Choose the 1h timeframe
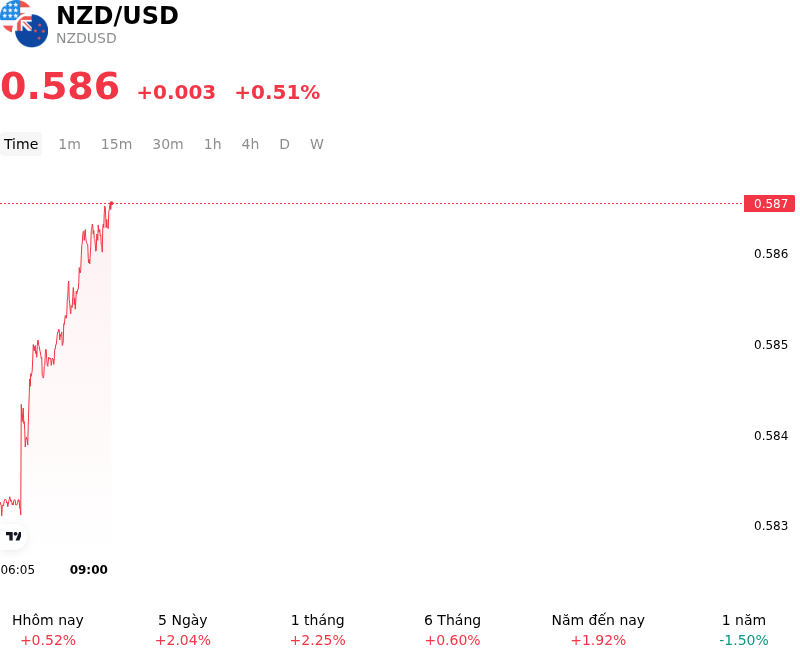 (x=213, y=144)
